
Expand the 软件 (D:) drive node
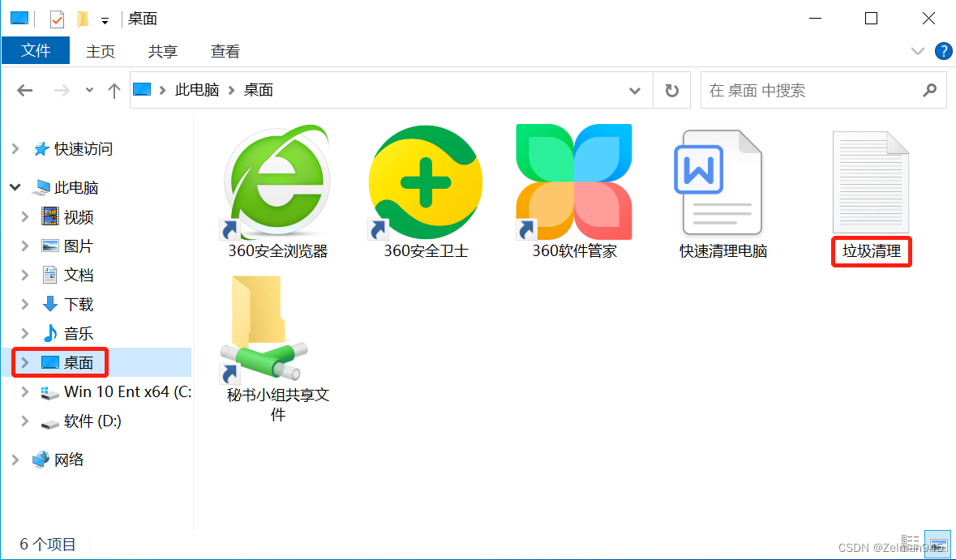25,421
